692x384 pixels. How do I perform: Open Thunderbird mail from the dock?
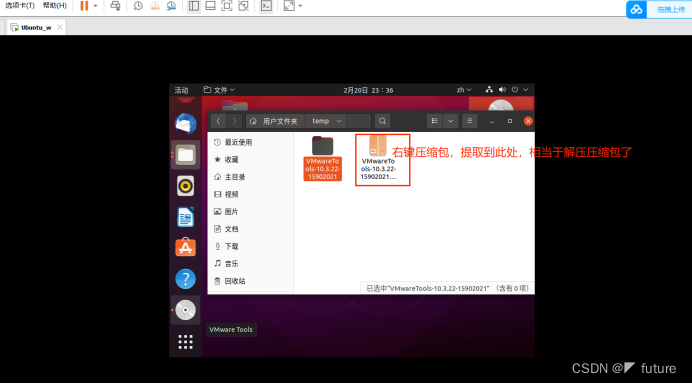click(x=185, y=124)
